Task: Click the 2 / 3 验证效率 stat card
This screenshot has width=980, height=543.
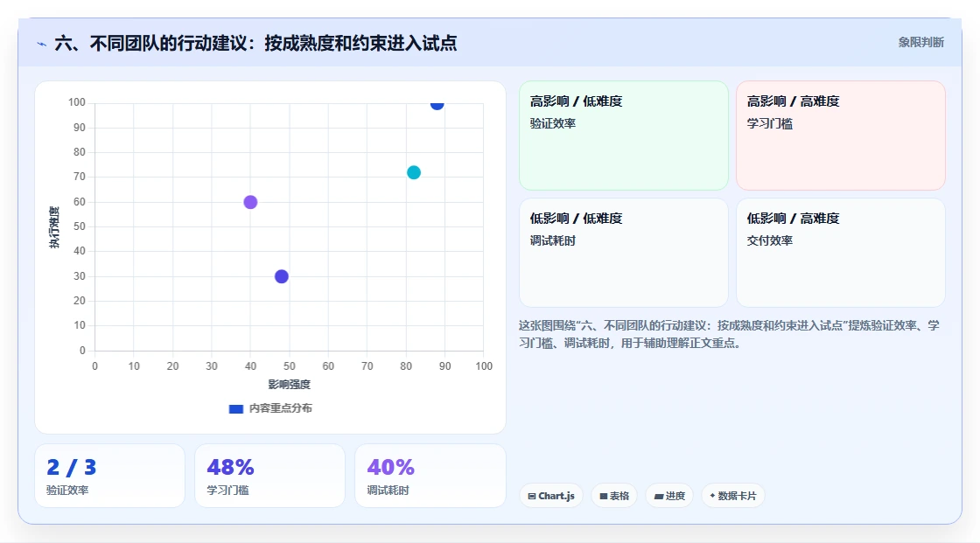Action: pyautogui.click(x=110, y=477)
